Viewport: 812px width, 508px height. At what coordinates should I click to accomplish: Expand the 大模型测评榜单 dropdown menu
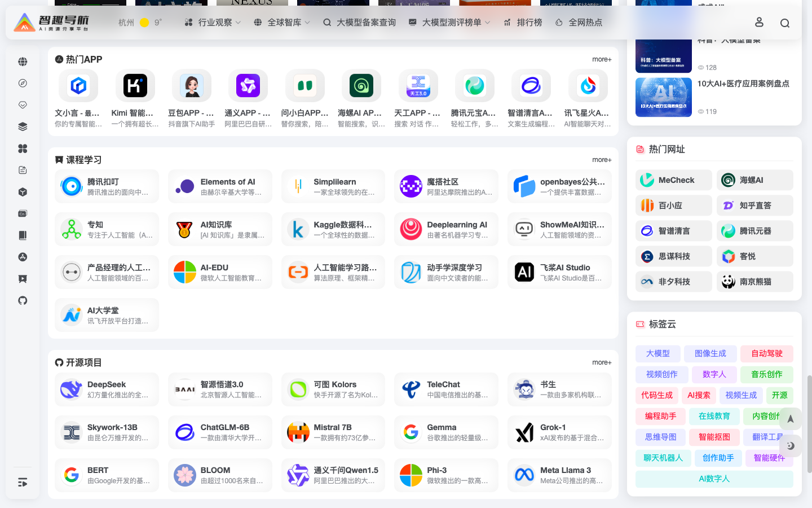[x=449, y=23]
